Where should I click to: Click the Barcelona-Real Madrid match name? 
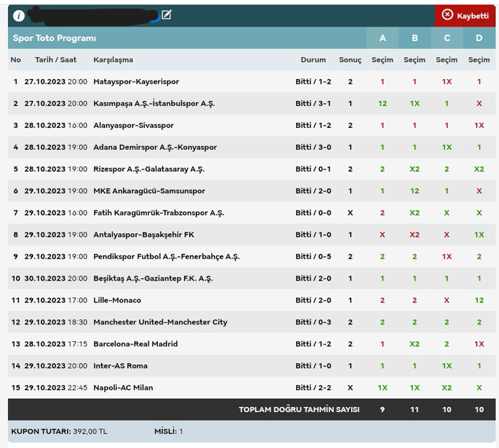pos(135,344)
